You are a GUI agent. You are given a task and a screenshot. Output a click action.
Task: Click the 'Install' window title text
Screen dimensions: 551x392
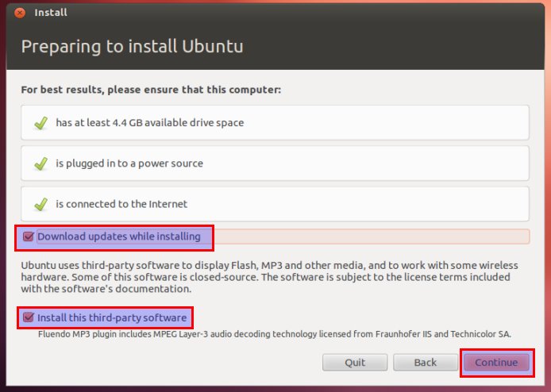[52, 13]
